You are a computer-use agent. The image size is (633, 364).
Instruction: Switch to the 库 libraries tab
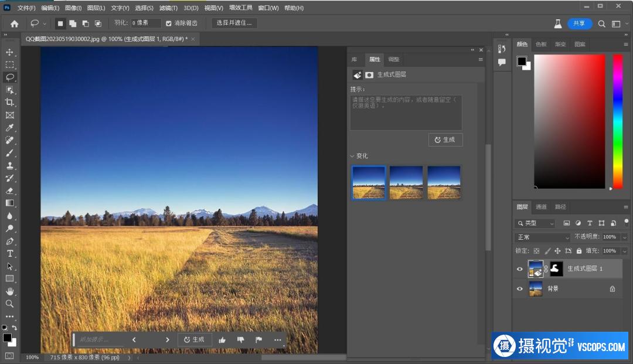[354, 59]
